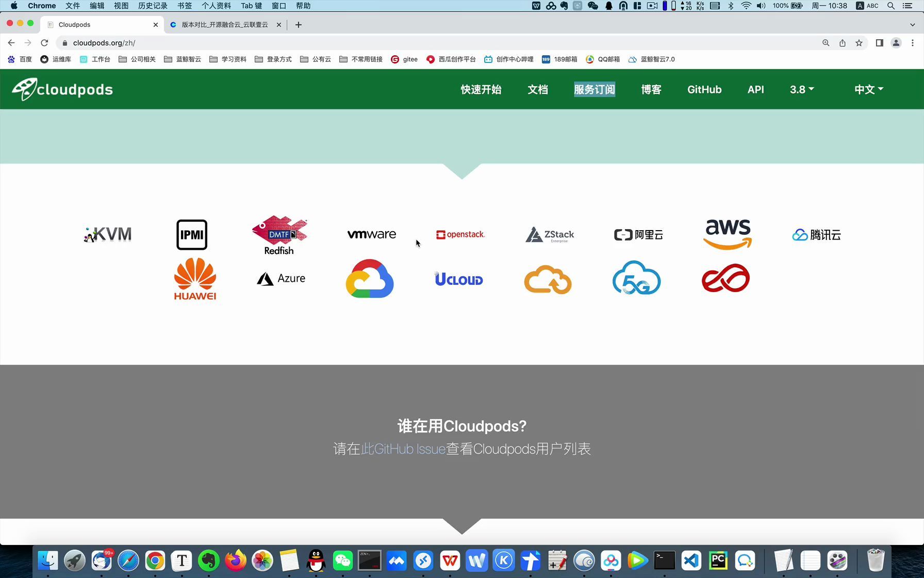Open the 书签 menu
This screenshot has width=924, height=578.
tap(185, 6)
